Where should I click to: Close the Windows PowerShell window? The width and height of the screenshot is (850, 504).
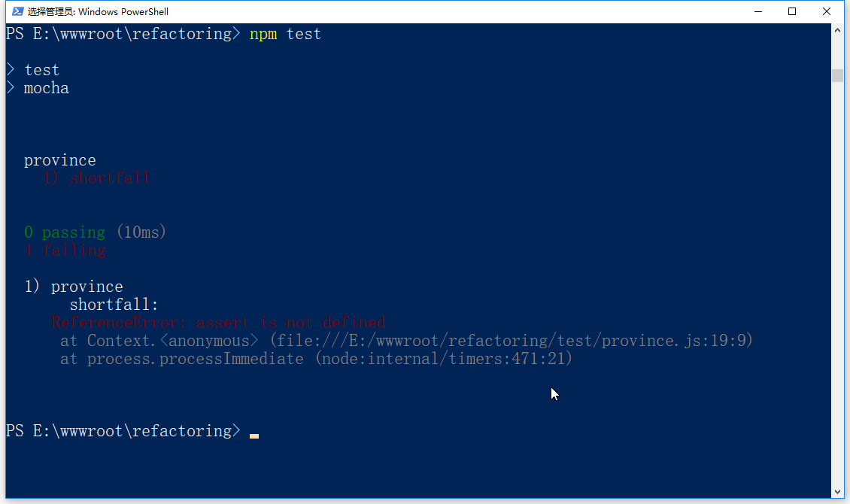pyautogui.click(x=827, y=11)
